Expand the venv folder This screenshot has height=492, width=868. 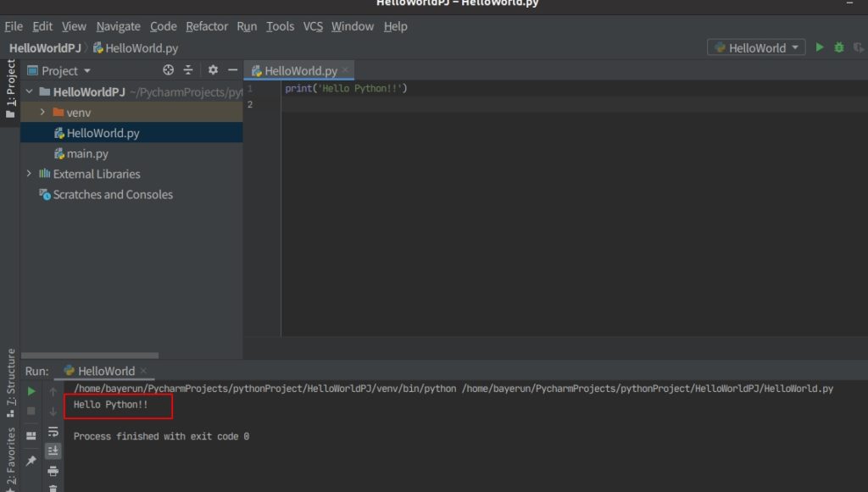pyautogui.click(x=42, y=113)
